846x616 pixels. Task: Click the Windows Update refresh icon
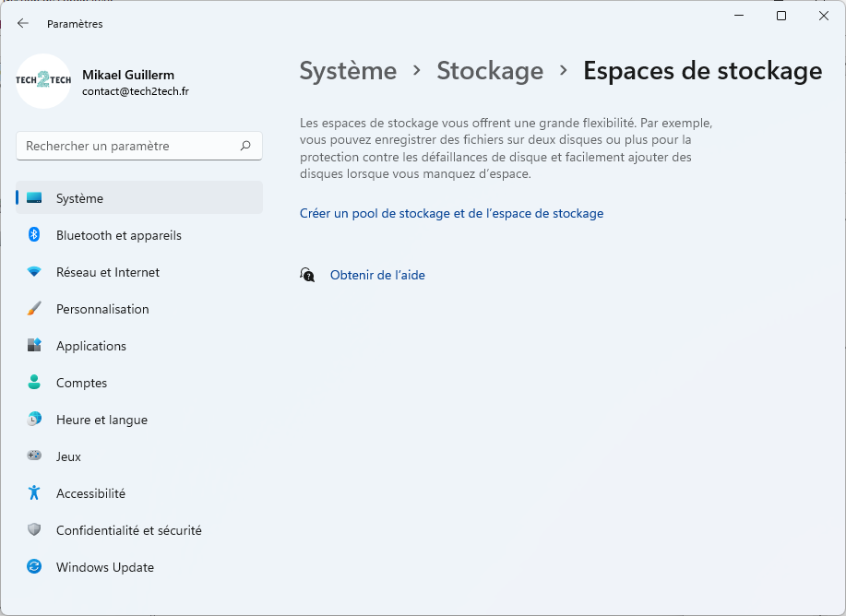tap(34, 566)
